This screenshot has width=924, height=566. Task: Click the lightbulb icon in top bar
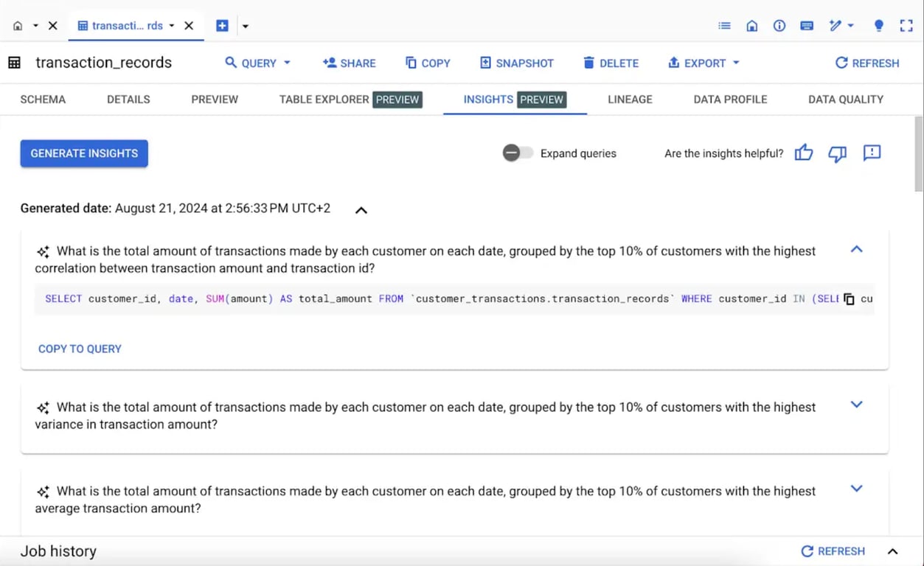point(878,26)
